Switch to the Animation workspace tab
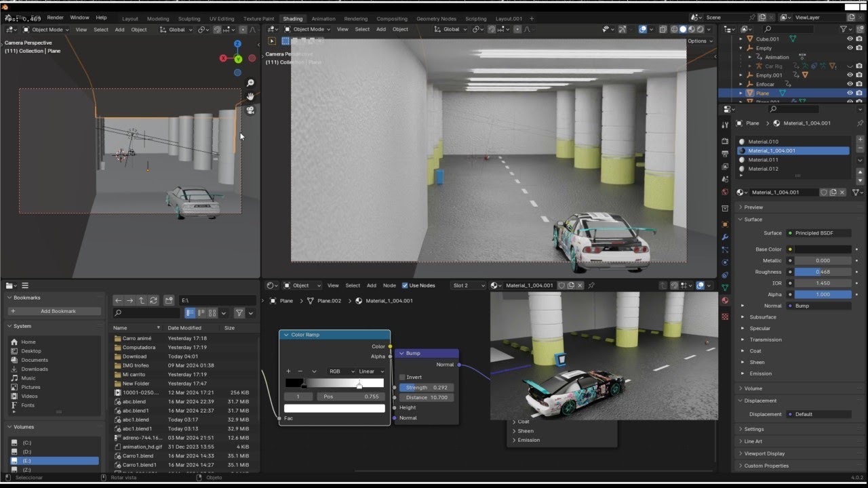The width and height of the screenshot is (868, 488). click(x=323, y=18)
